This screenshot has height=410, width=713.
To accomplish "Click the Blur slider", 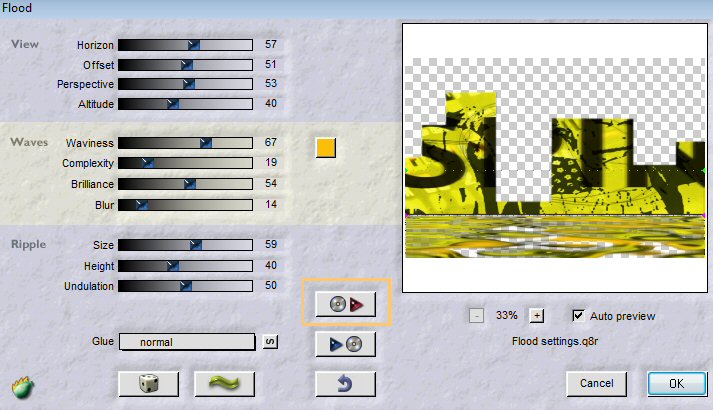I will [185, 205].
